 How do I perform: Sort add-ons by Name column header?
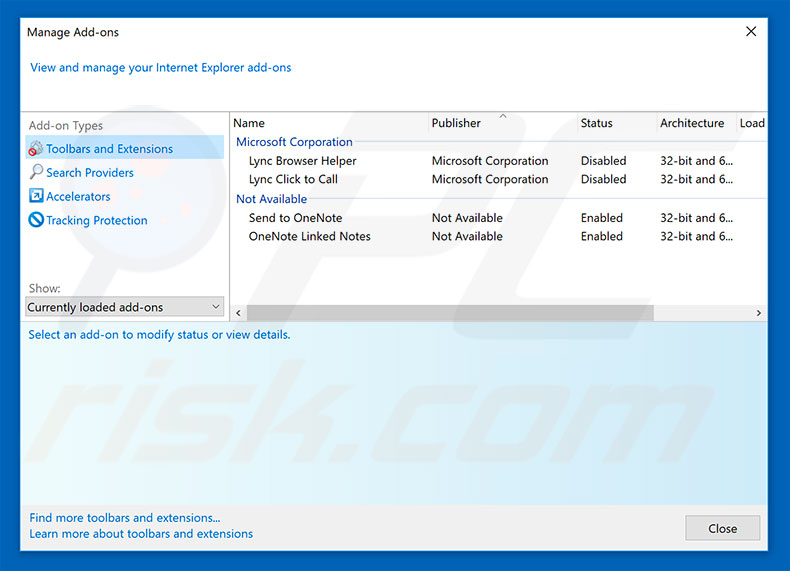pyautogui.click(x=249, y=123)
